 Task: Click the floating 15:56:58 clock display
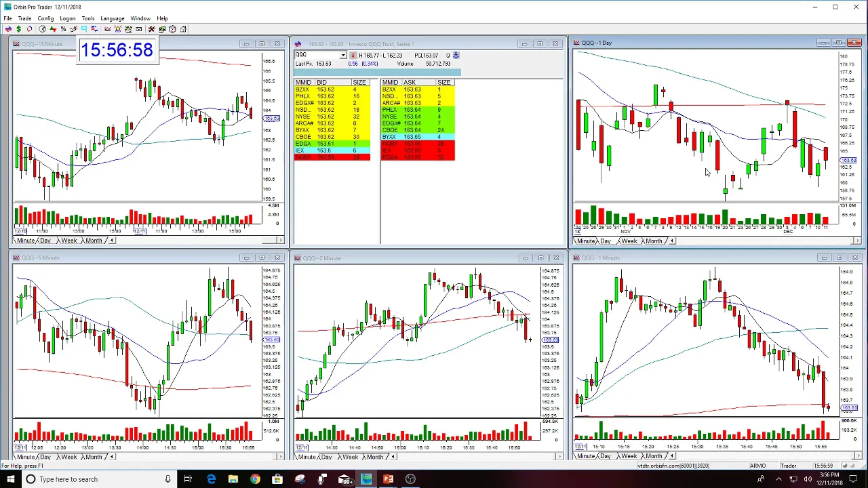117,50
